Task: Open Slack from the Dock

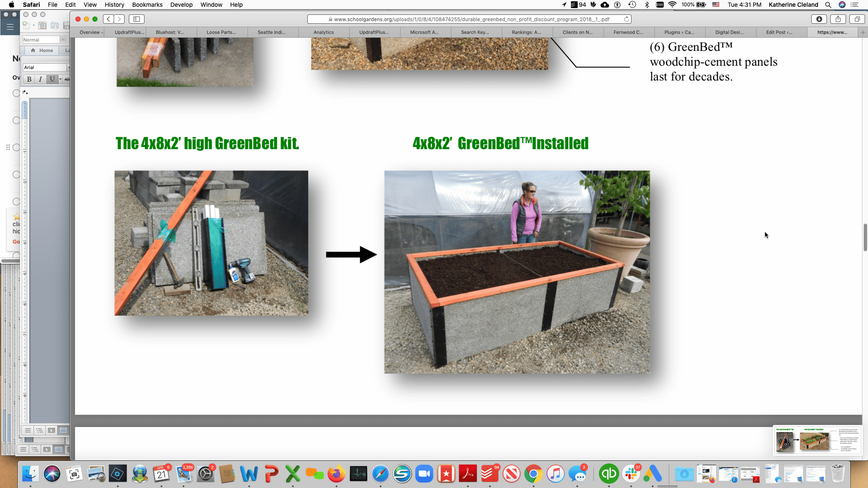Action: click(631, 474)
